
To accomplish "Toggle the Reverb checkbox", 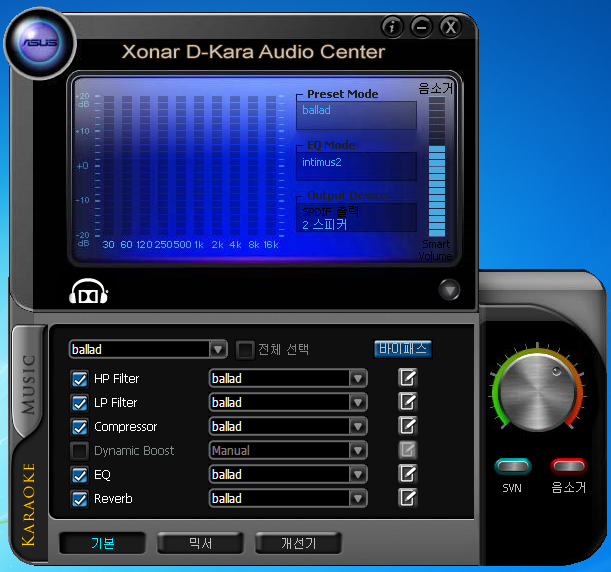I will pyautogui.click(x=79, y=499).
